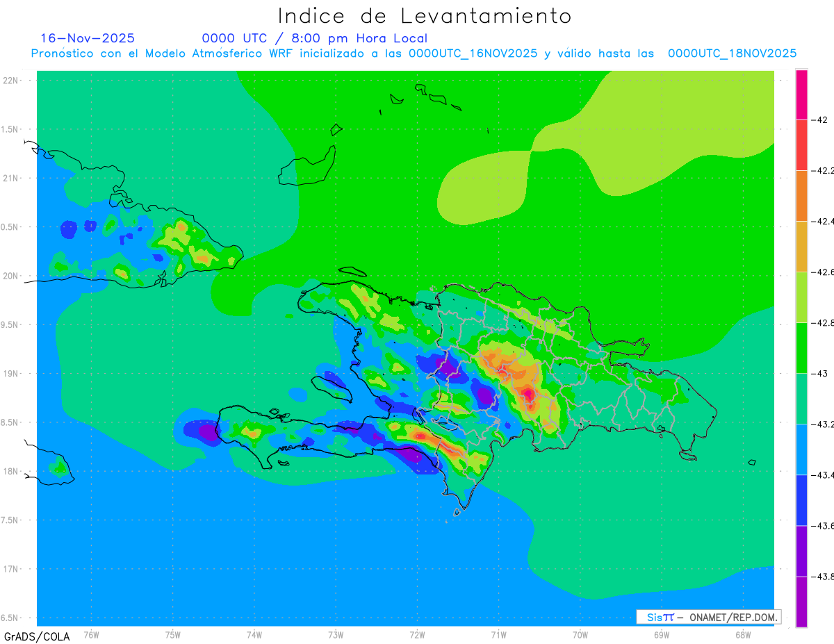Click the '68W' longitude axis label
Viewport: 834px width, 644px height.
click(x=743, y=634)
